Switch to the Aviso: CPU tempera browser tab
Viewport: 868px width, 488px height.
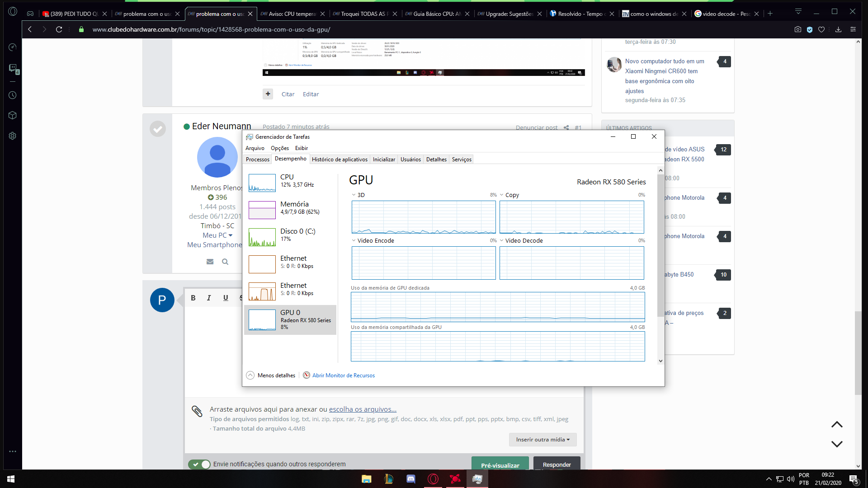coord(292,14)
